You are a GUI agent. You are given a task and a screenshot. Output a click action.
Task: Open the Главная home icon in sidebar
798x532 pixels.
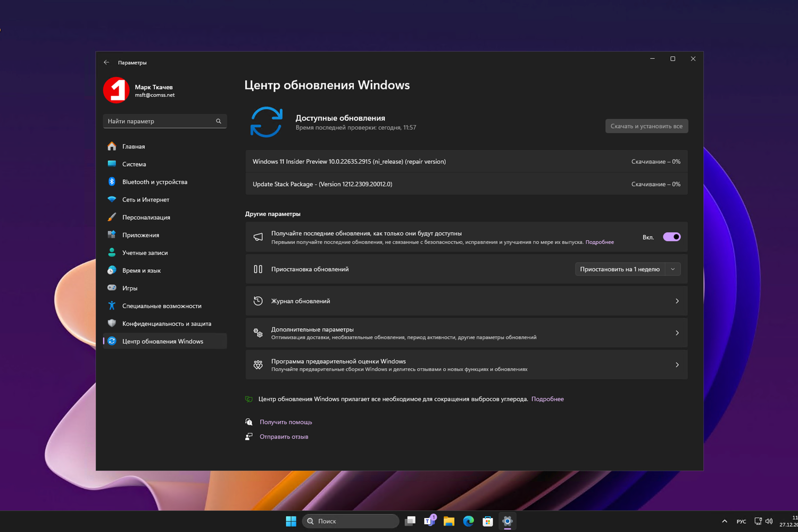point(112,146)
